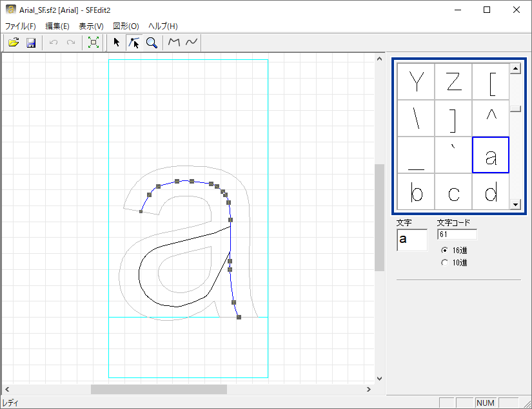
Task: Select the d glyph thumbnail
Action: [491, 192]
